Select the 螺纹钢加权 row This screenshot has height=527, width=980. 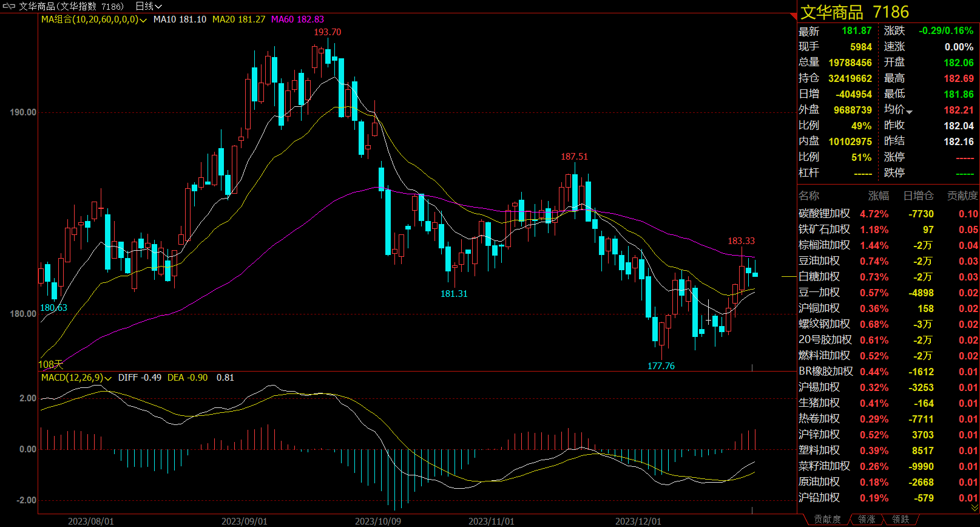click(x=888, y=324)
